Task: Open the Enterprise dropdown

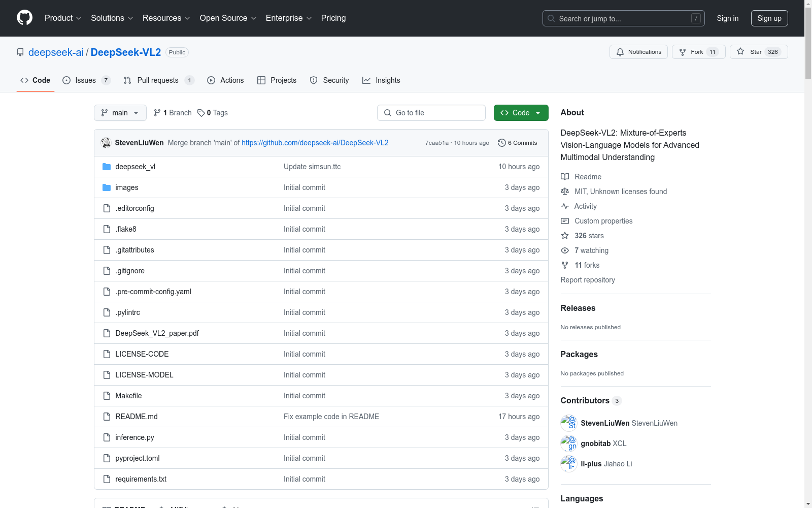Action: (x=289, y=18)
